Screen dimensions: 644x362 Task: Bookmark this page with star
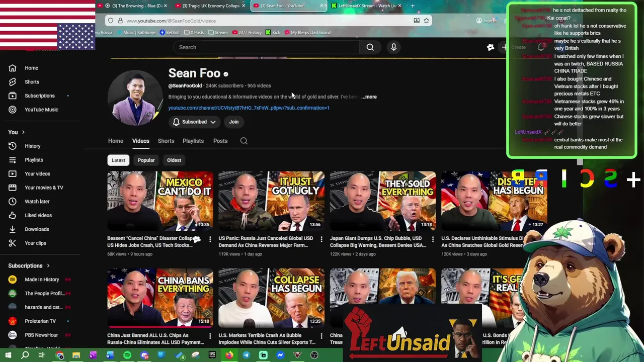pos(426,21)
